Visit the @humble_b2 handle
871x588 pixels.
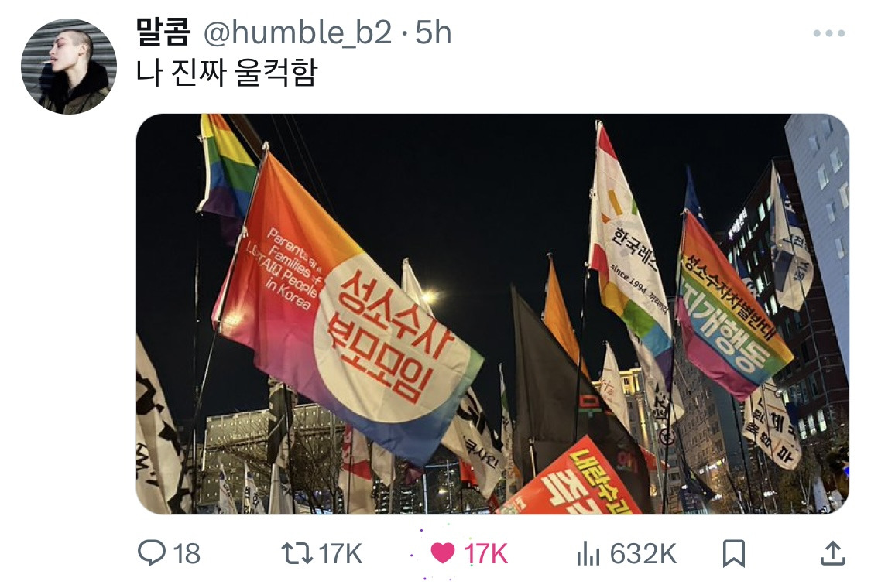click(297, 32)
